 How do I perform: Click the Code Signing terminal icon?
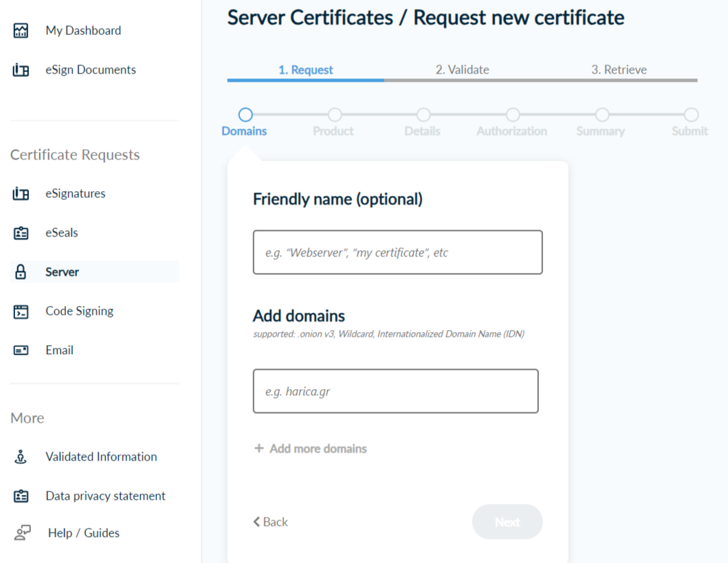pyautogui.click(x=21, y=311)
